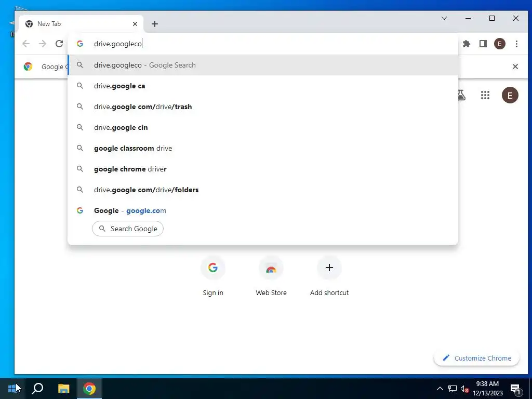Viewport: 532px width, 399px height.
Task: Open the Chrome profile avatar in toolbar
Action: point(499,44)
